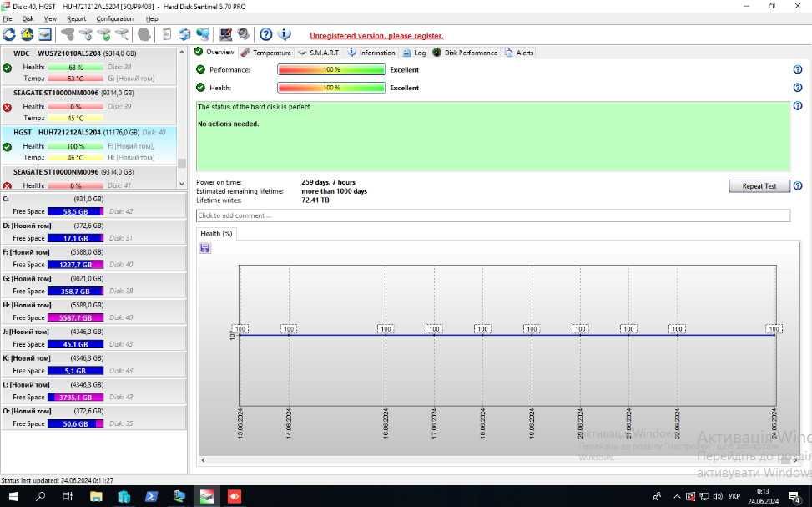The height and width of the screenshot is (507, 812).
Task: Open the Windows Start menu
Action: click(14, 497)
